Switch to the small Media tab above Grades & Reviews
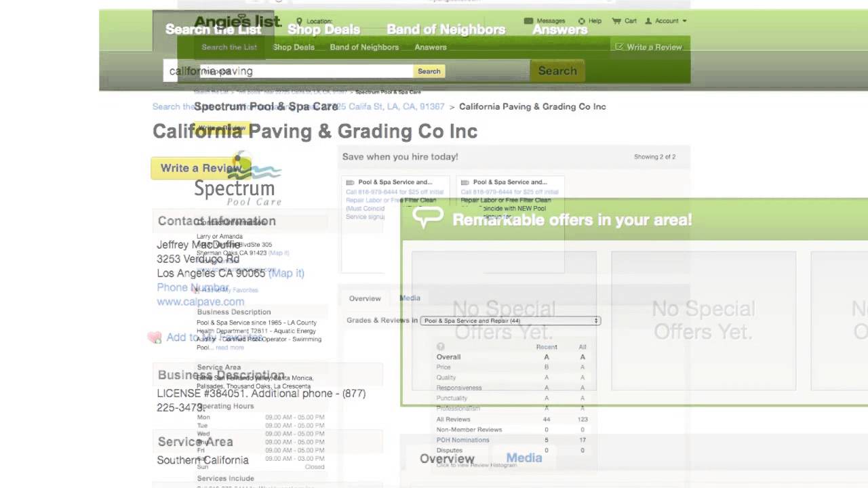The image size is (868, 488). [x=410, y=298]
